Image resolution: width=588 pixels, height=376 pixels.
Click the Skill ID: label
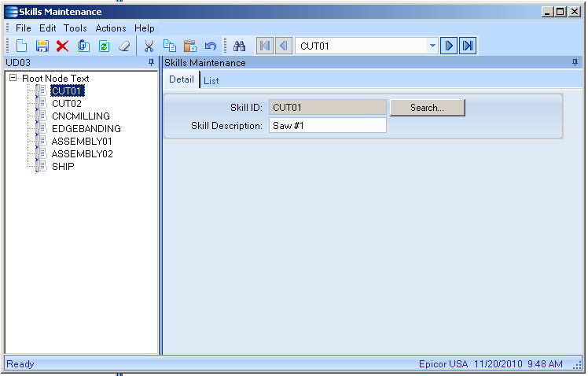246,108
